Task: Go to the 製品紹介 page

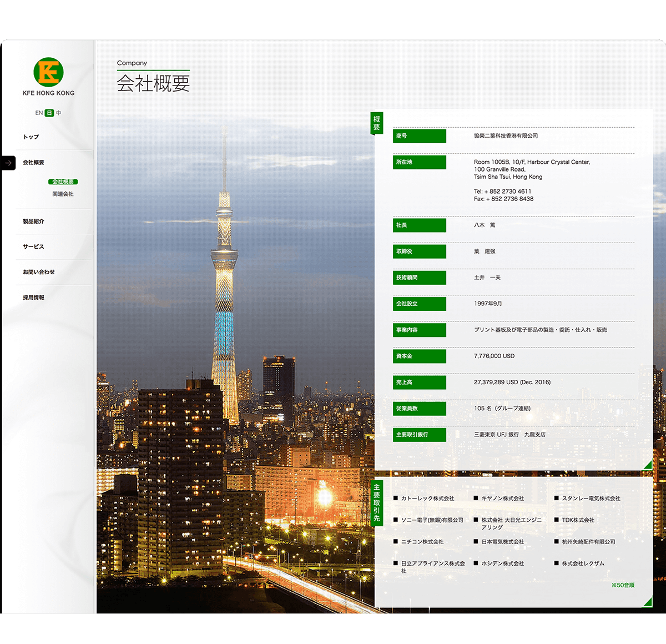Action: click(34, 222)
